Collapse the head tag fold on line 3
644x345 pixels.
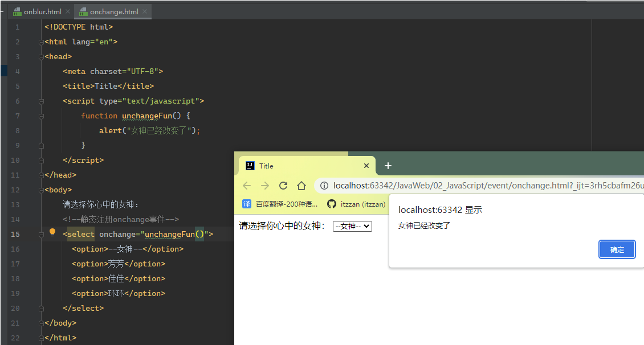tap(41, 56)
